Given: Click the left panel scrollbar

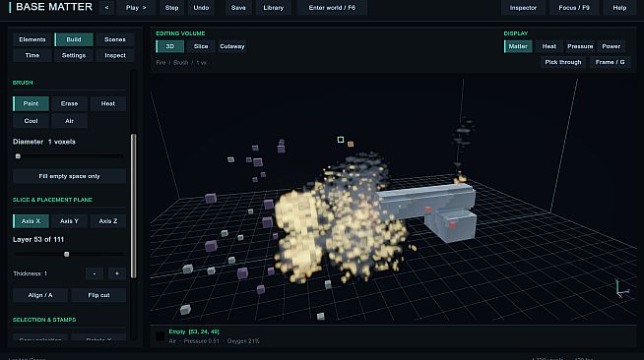Looking at the screenshot, I should [x=133, y=206].
